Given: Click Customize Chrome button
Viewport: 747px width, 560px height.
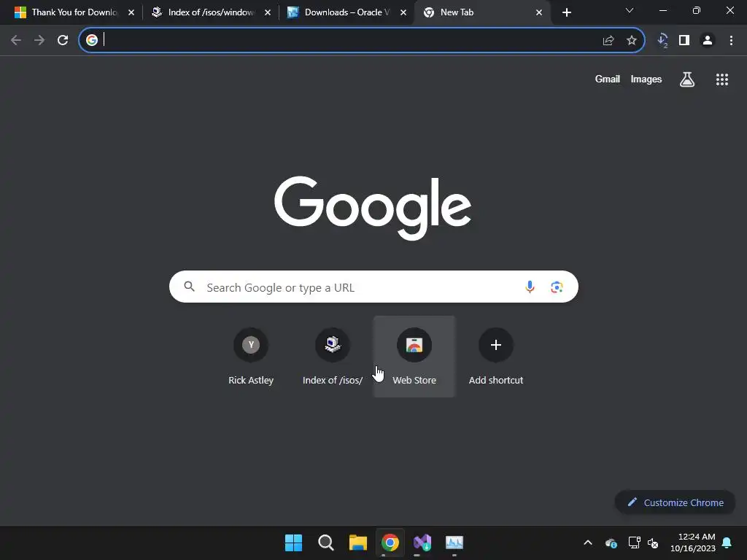Looking at the screenshot, I should pyautogui.click(x=675, y=502).
